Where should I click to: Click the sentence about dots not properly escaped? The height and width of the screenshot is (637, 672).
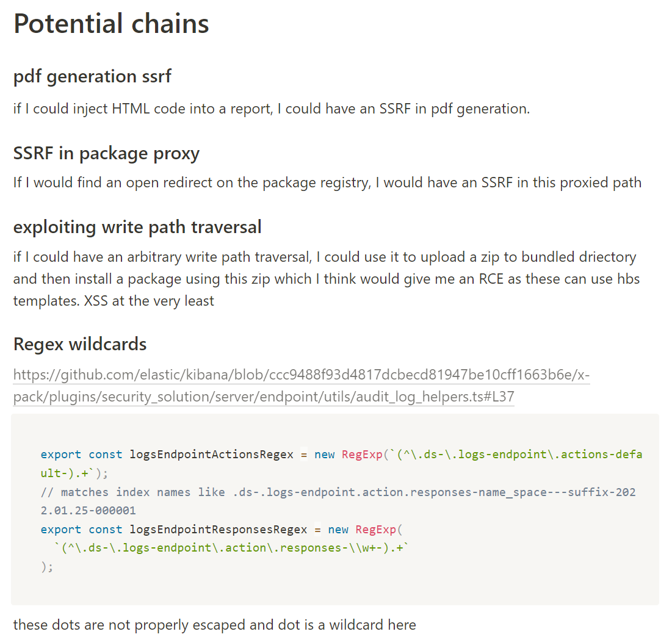tap(214, 625)
